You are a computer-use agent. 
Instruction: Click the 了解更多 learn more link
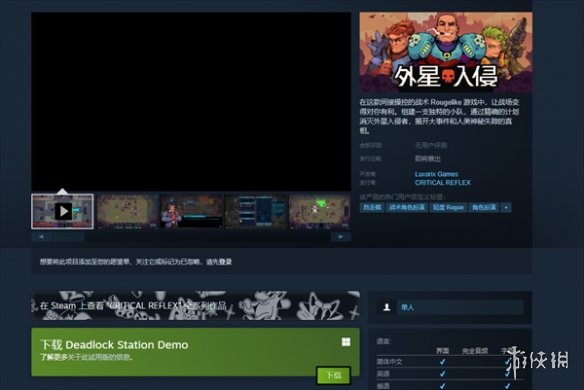54,357
